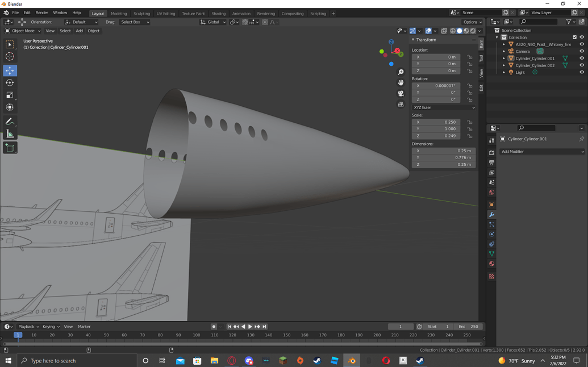This screenshot has height=367, width=588.
Task: Lock the Location X value
Action: 469,57
